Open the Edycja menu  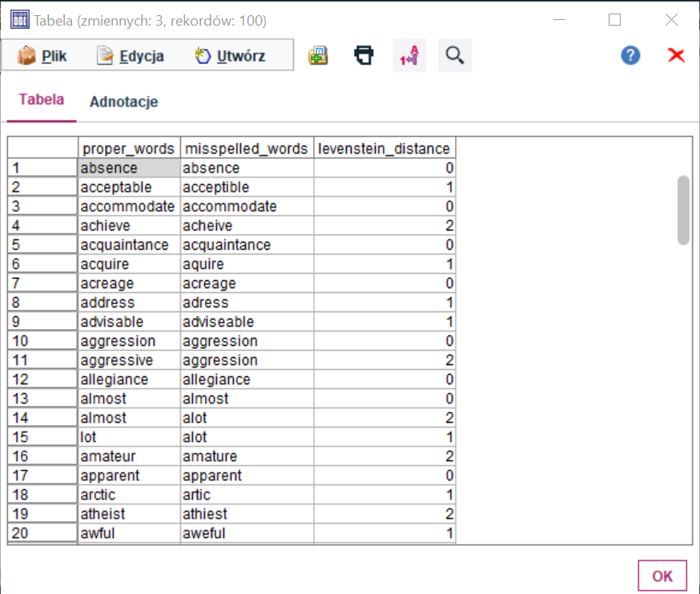131,56
